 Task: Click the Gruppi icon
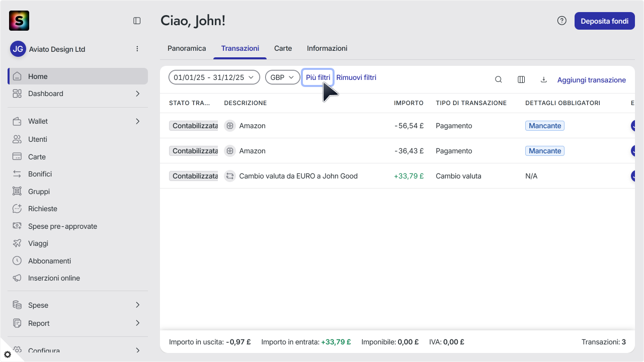pos(17,192)
